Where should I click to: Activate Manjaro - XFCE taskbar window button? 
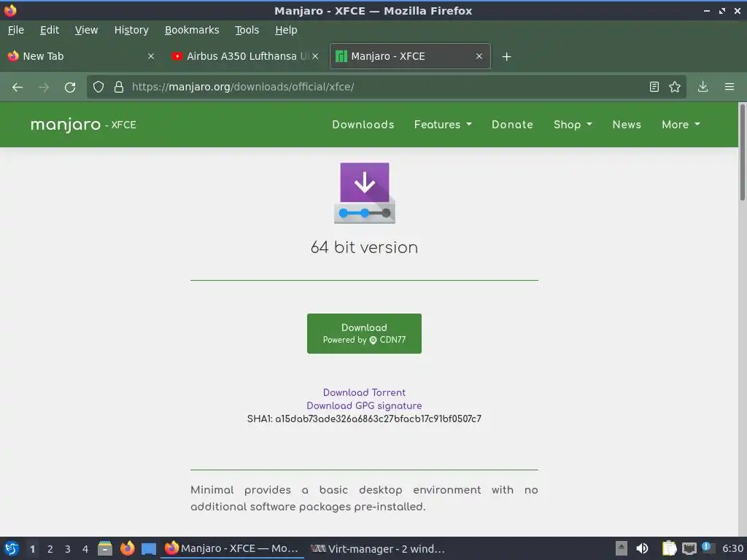pos(232,548)
